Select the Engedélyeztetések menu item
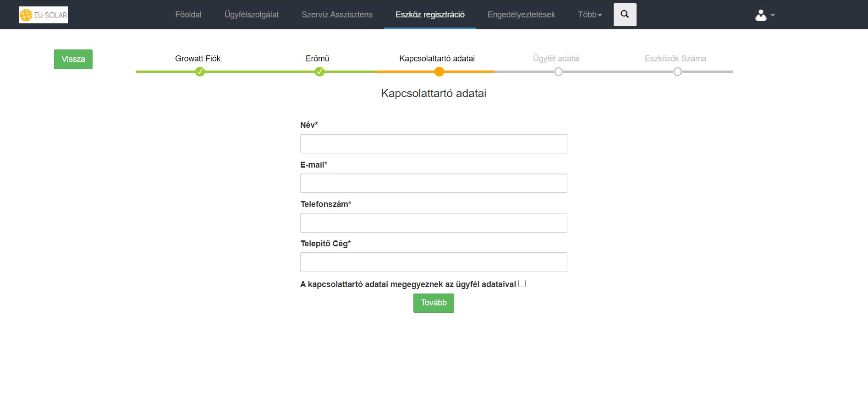 521,15
